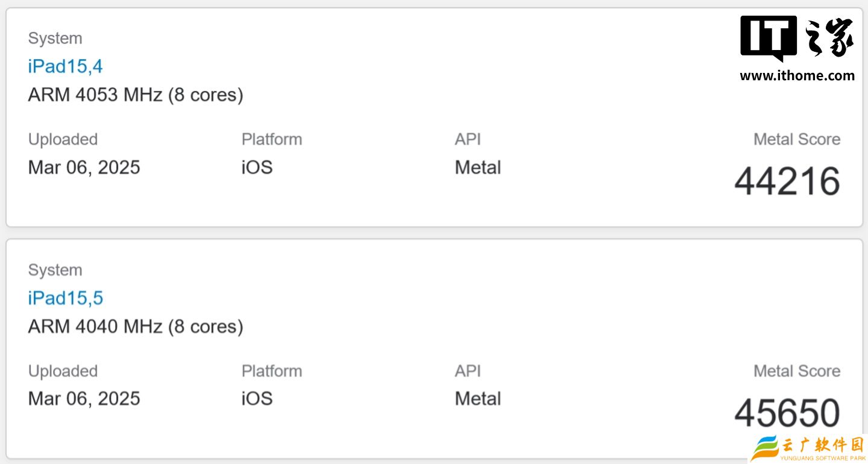Click the Metal API value in first card
Screen dimensions: 868x464
[477, 167]
